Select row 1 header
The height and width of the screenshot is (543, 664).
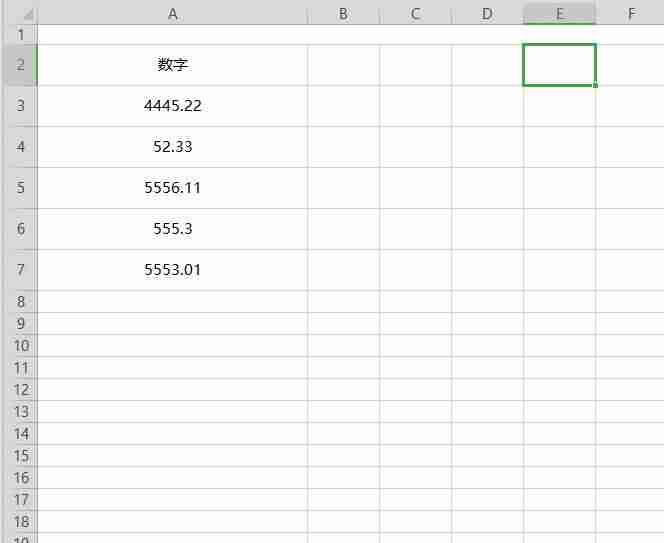coord(20,34)
